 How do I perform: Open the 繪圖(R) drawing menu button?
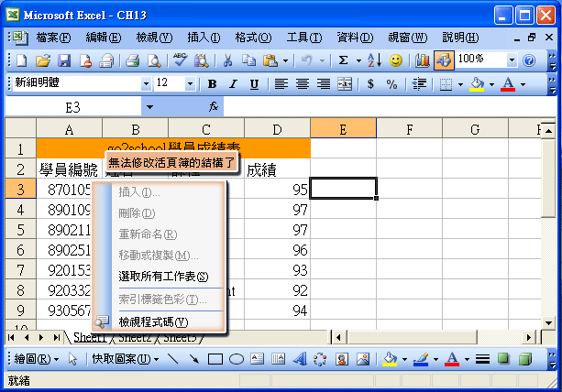pos(36,359)
